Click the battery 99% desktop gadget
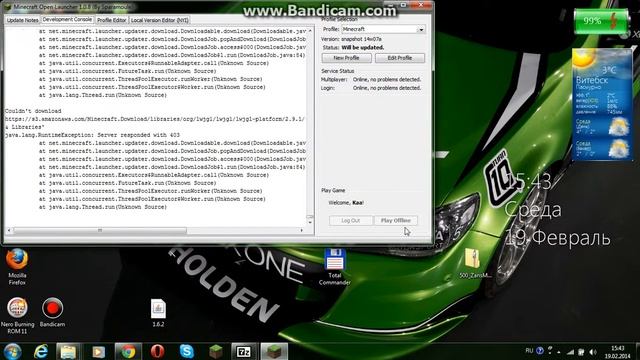This screenshot has height=360, width=640. tap(600, 21)
